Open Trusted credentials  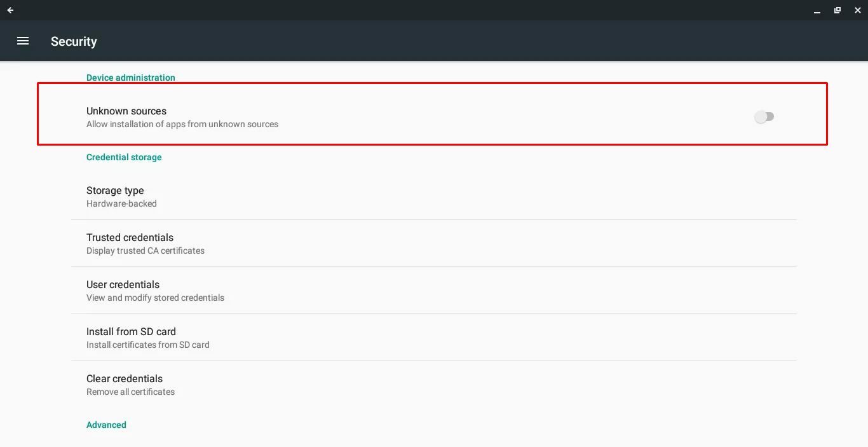tap(433, 244)
